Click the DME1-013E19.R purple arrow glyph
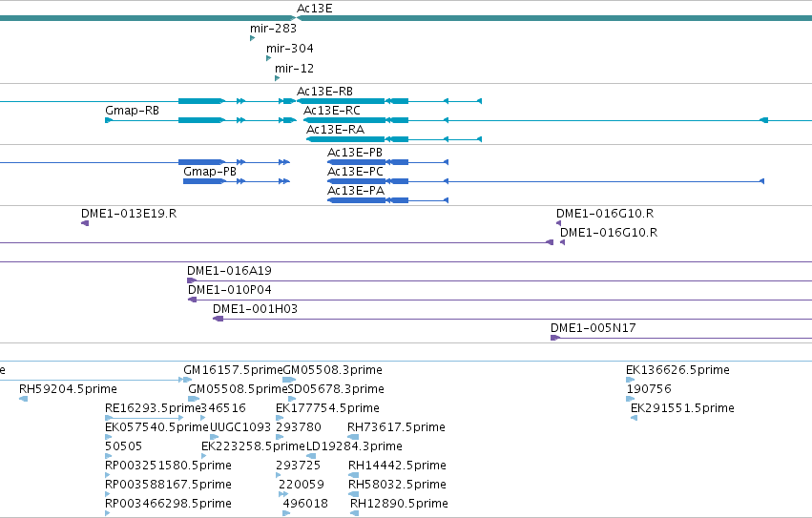The width and height of the screenshot is (812, 518). [x=85, y=223]
